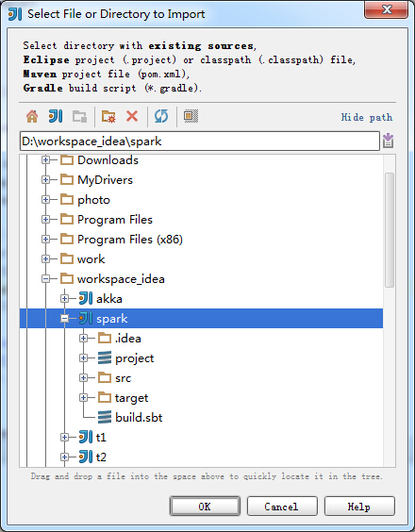Viewport: 415px width, 532px height.
Task: Delete selection with red X icon
Action: [x=132, y=116]
